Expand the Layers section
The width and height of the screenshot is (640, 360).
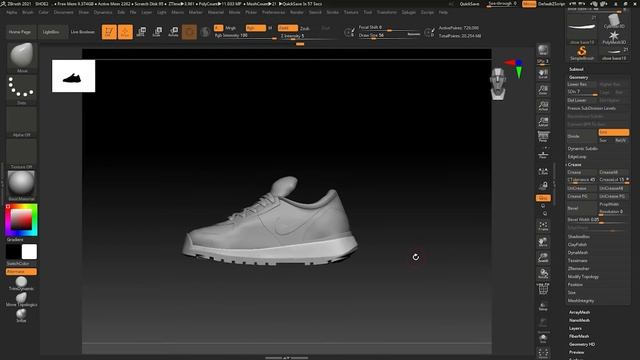[x=575, y=328]
